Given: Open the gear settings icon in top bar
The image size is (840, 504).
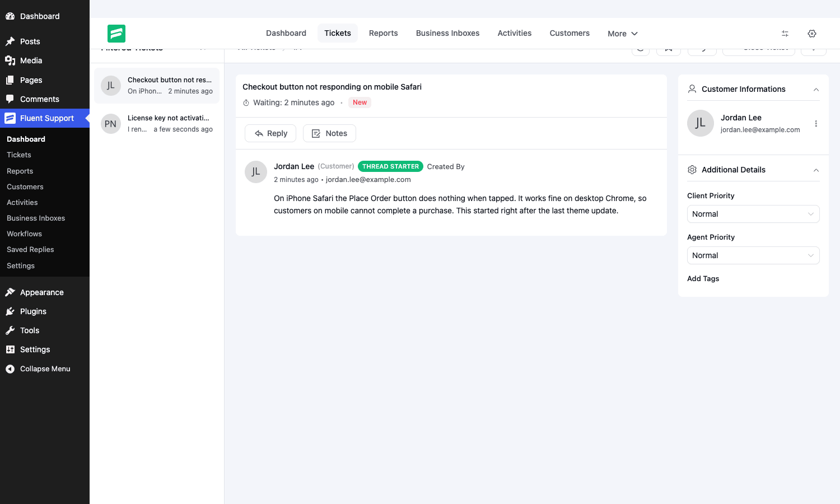Looking at the screenshot, I should (812, 34).
